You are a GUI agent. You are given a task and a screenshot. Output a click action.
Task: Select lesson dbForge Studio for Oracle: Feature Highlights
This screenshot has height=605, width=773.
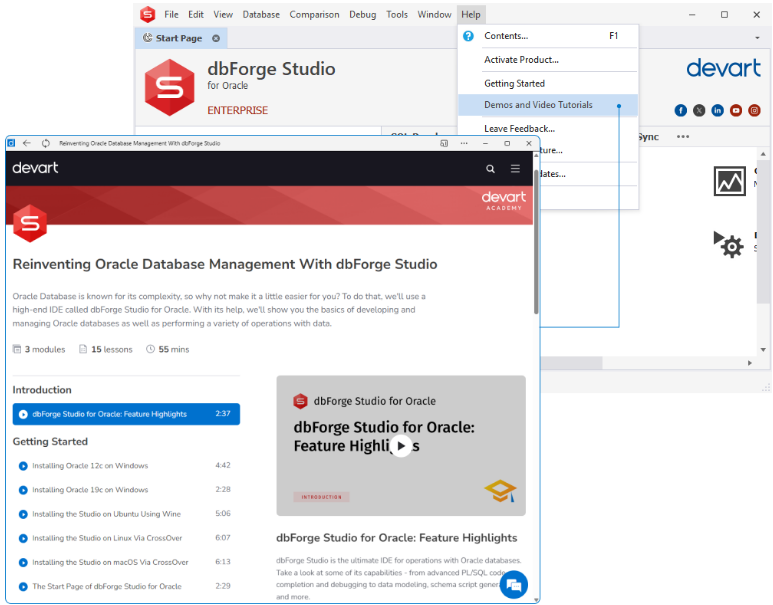[126, 414]
